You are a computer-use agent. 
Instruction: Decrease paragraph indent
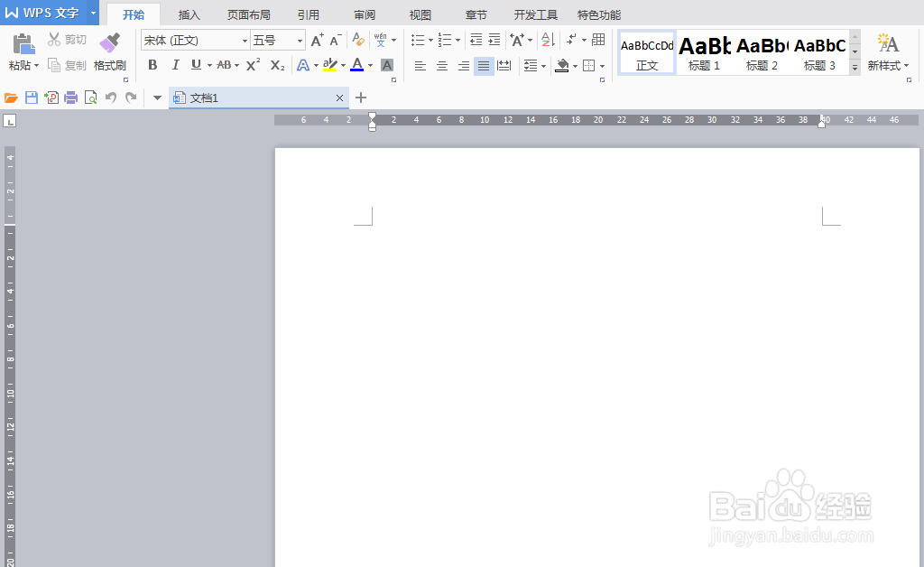(476, 40)
